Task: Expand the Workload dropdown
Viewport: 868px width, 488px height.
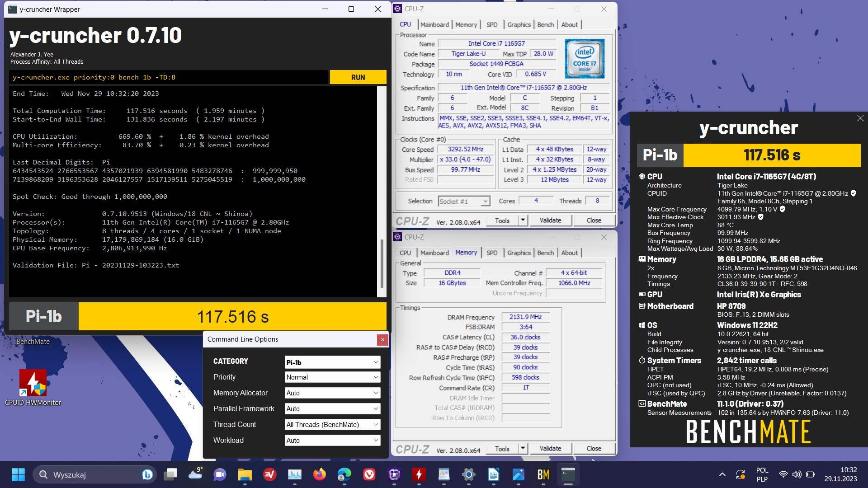Action: pos(332,441)
